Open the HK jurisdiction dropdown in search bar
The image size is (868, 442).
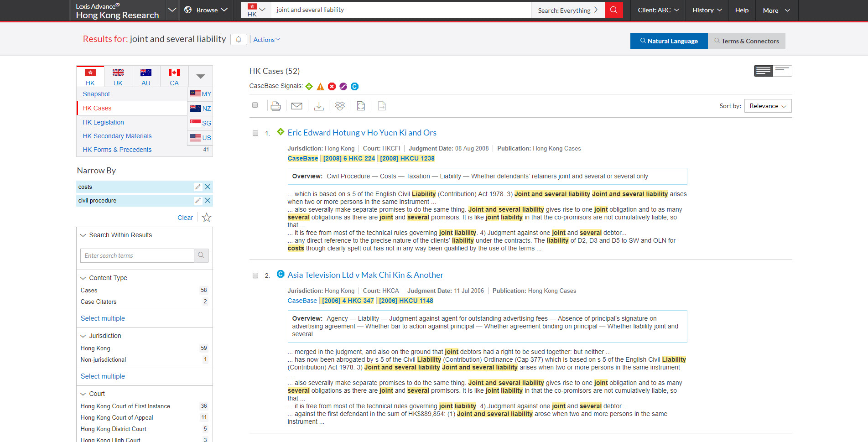pos(257,10)
